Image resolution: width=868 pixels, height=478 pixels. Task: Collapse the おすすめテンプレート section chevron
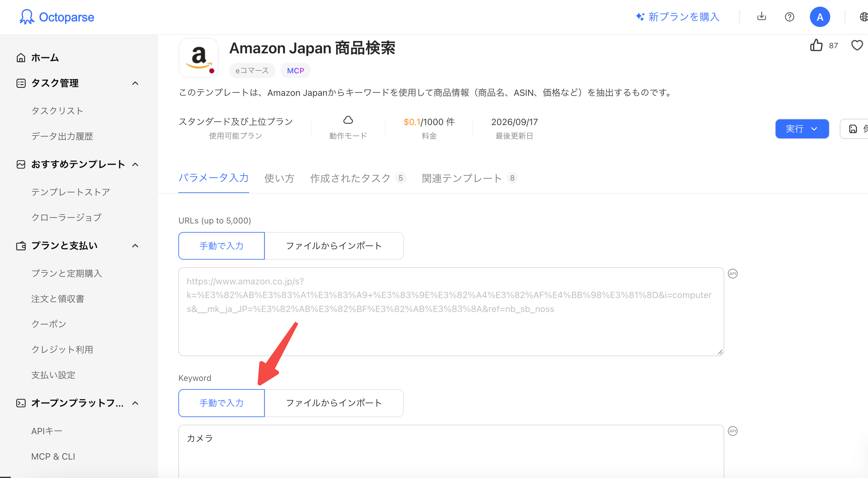pos(135,164)
